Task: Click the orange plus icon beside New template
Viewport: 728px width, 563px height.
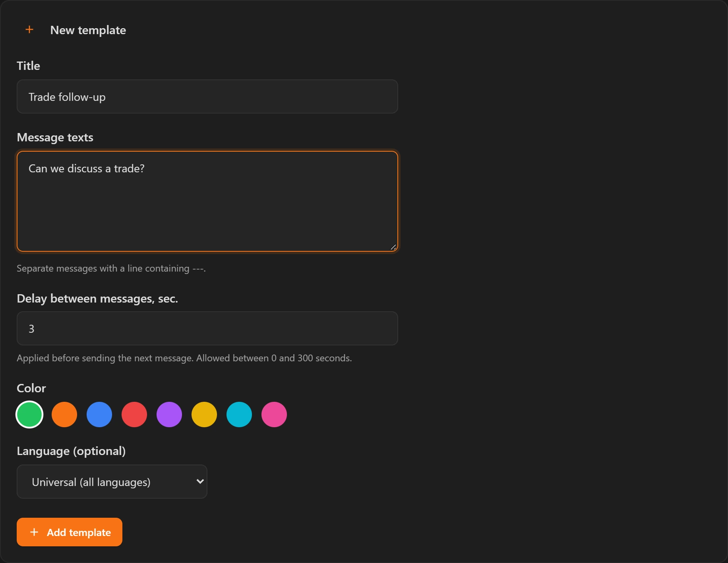Action: click(x=29, y=30)
